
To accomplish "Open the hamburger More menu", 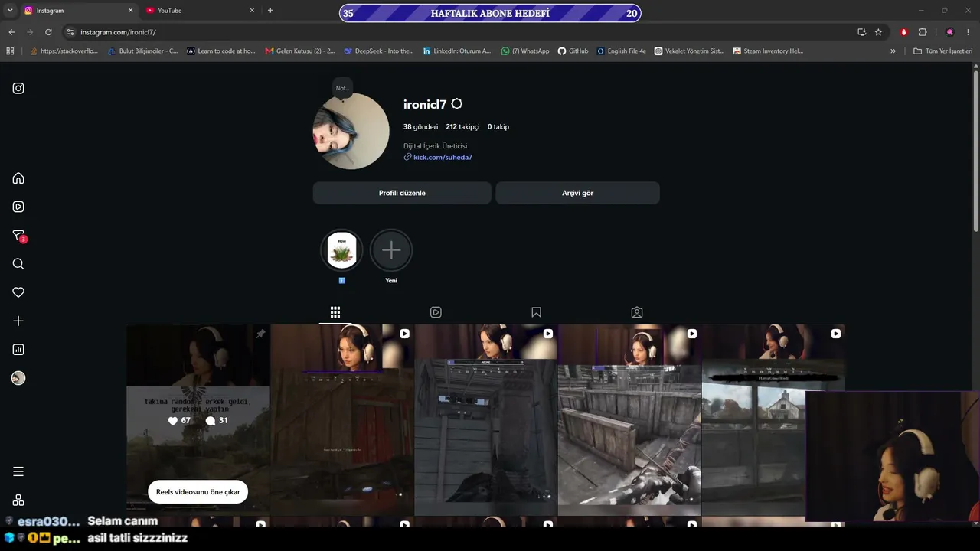I will (18, 471).
